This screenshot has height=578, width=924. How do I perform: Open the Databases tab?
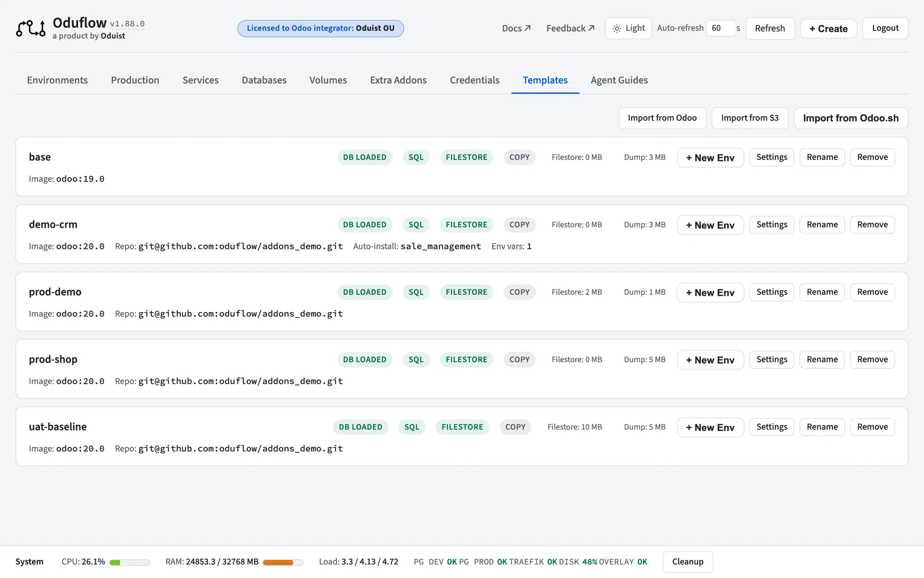[264, 80]
